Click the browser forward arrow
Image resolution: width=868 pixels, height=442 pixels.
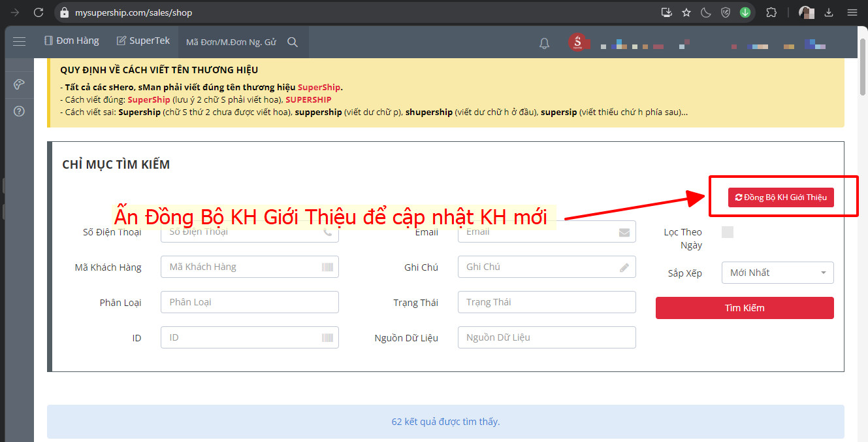(15, 12)
